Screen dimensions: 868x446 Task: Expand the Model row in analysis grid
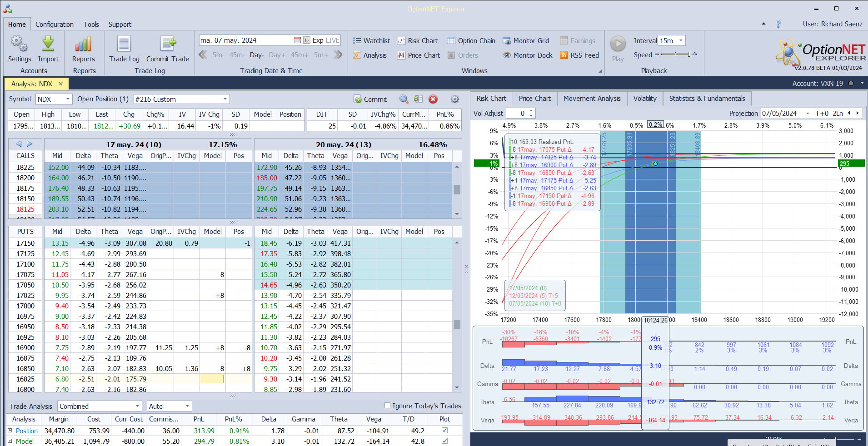coord(10,441)
